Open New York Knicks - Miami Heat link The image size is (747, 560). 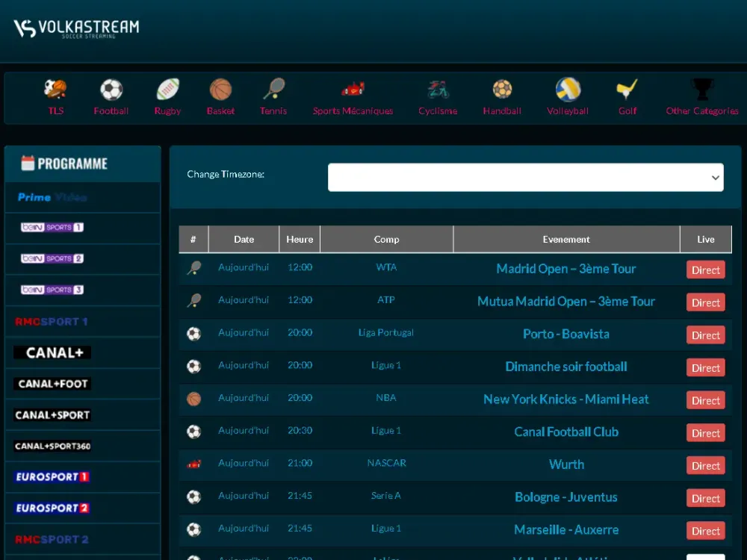[x=566, y=399]
